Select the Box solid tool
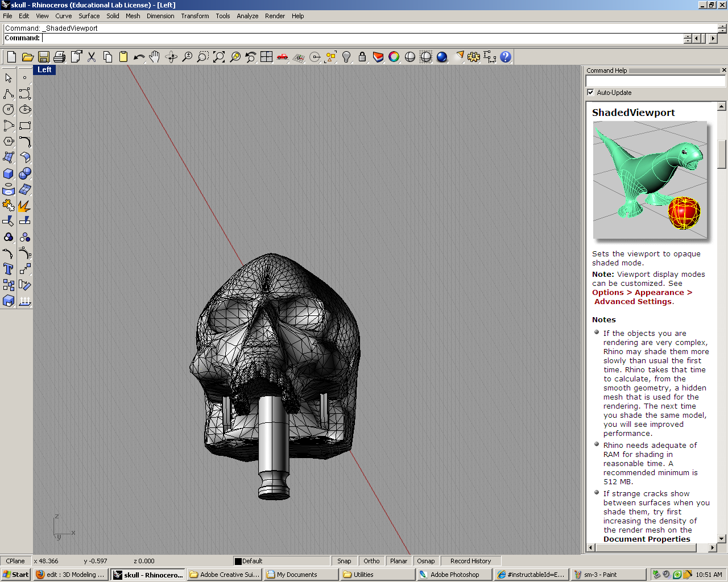 pyautogui.click(x=9, y=173)
